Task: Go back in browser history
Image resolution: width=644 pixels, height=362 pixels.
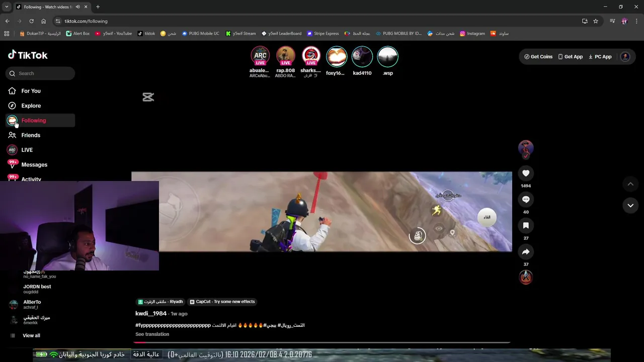Action: click(x=7, y=21)
